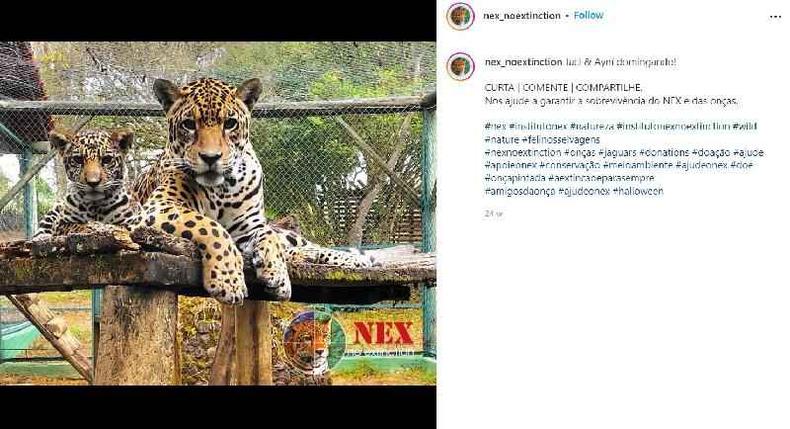Open the #onçapintada hashtag
The width and height of the screenshot is (790, 429).
(515, 178)
